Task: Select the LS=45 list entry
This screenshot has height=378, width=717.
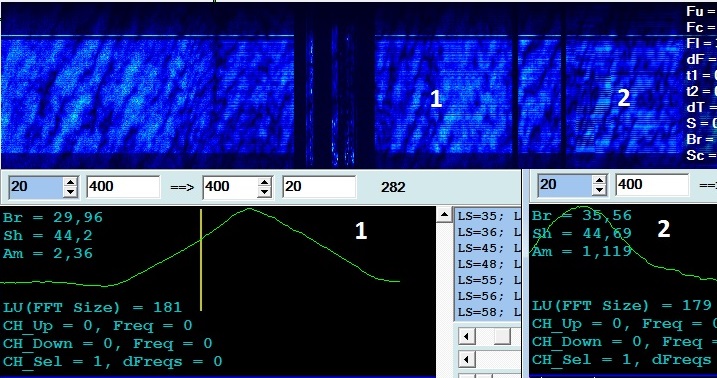Action: pos(488,248)
